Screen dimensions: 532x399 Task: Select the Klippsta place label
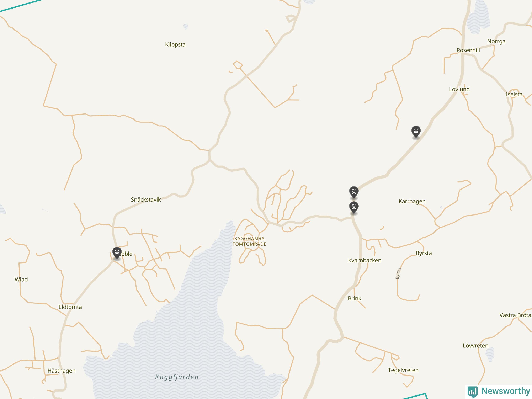175,44
